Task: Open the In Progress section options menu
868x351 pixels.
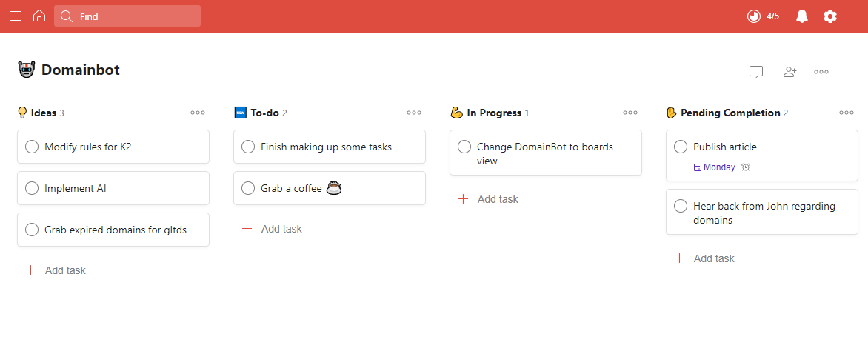Action: [630, 113]
